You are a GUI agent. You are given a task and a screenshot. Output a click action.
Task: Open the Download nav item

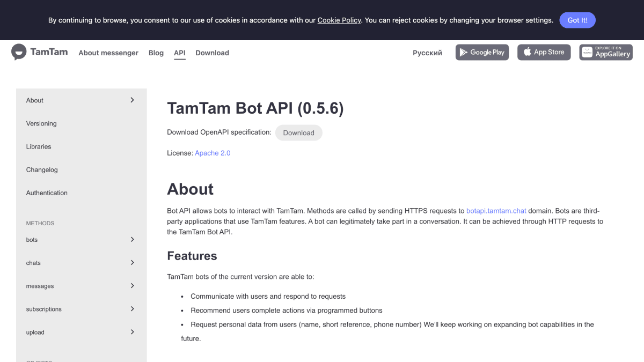click(x=212, y=53)
